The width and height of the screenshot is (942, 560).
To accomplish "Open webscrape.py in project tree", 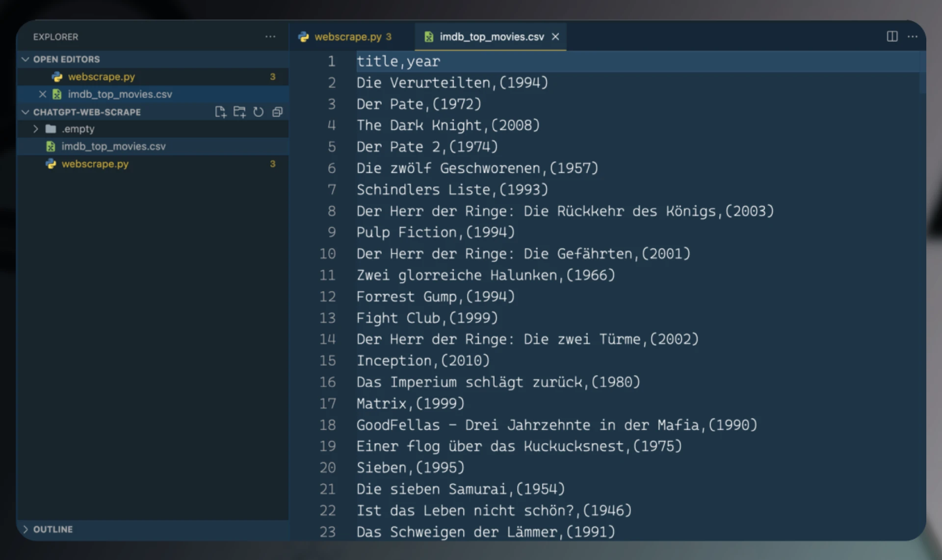I will click(x=152, y=164).
